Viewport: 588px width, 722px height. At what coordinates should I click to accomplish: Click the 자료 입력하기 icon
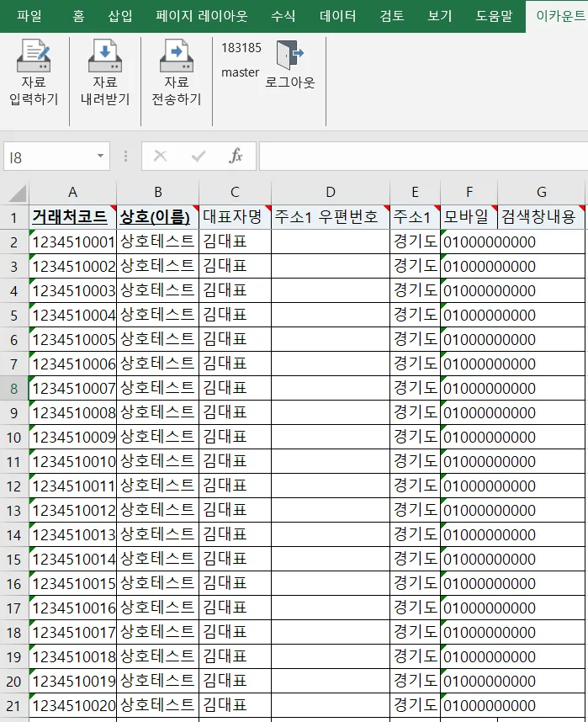[34, 56]
